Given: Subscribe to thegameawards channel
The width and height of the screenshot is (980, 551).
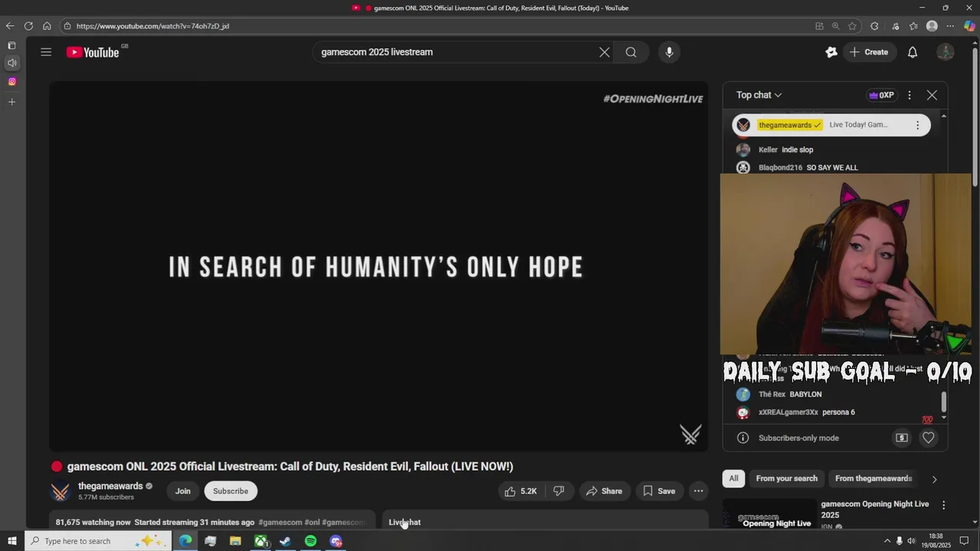Looking at the screenshot, I should [x=230, y=491].
